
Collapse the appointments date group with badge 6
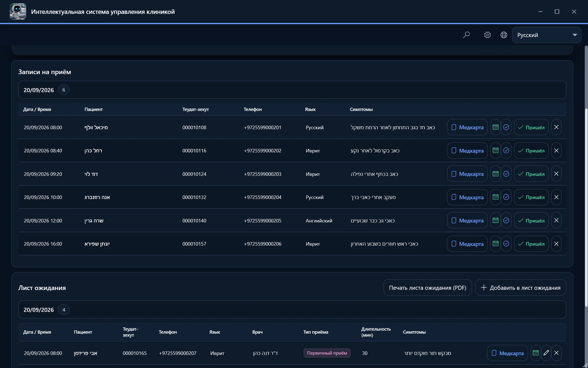292,90
